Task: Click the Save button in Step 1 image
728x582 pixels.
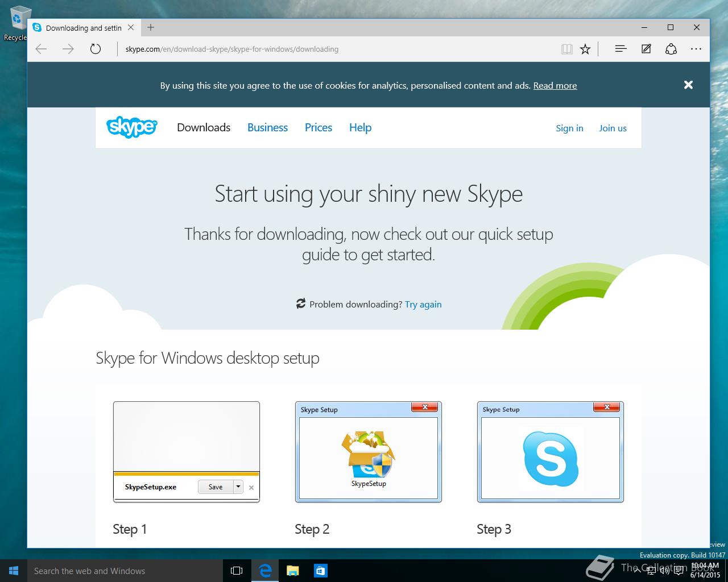Action: tap(216, 487)
